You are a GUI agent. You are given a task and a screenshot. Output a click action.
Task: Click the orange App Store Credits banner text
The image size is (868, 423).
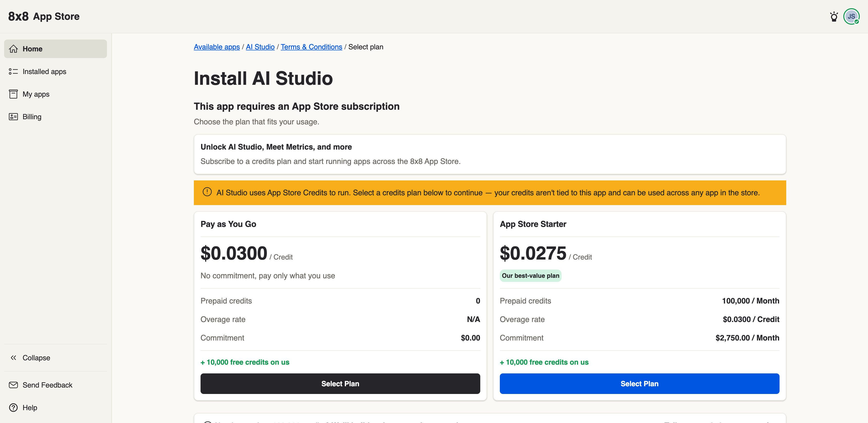pyautogui.click(x=488, y=193)
